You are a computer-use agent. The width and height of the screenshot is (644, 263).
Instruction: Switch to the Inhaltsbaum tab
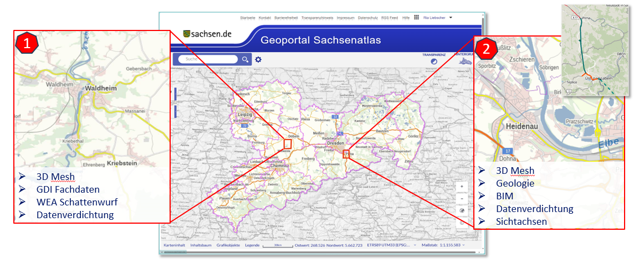tap(201, 245)
